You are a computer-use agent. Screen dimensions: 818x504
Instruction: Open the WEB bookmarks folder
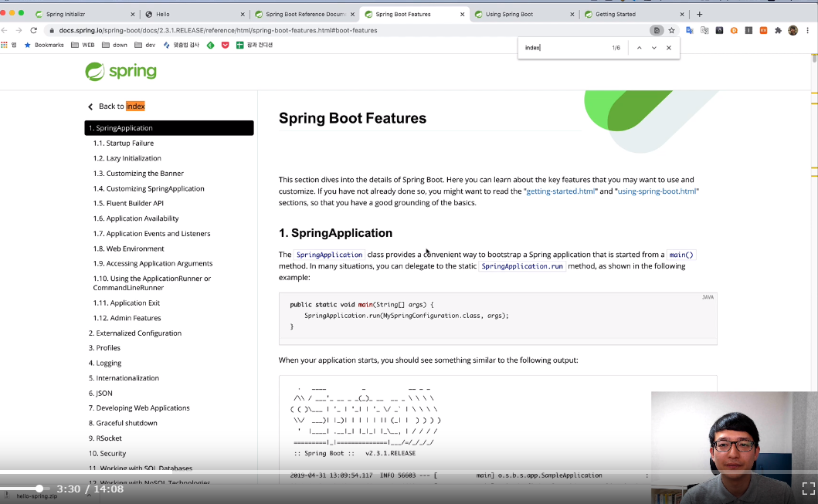pos(83,45)
